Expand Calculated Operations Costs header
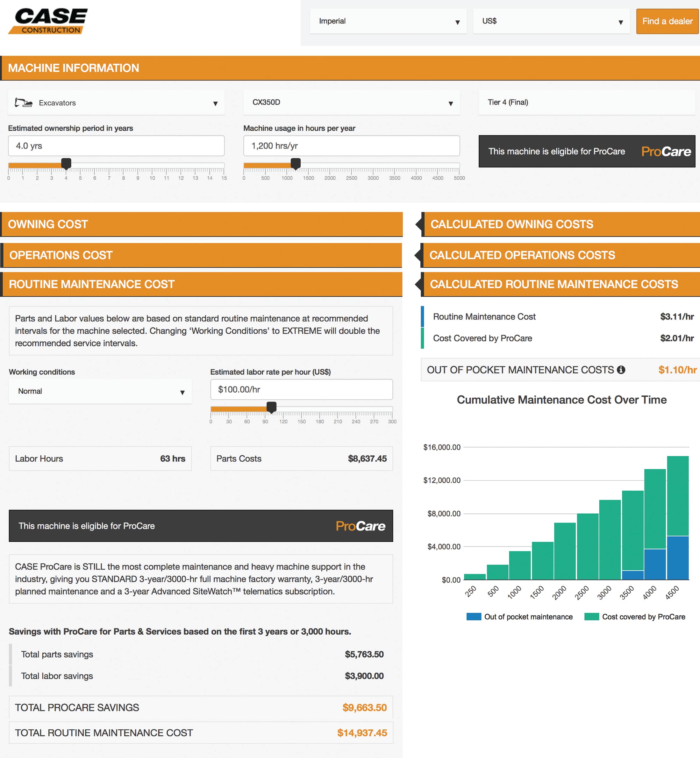 click(561, 255)
